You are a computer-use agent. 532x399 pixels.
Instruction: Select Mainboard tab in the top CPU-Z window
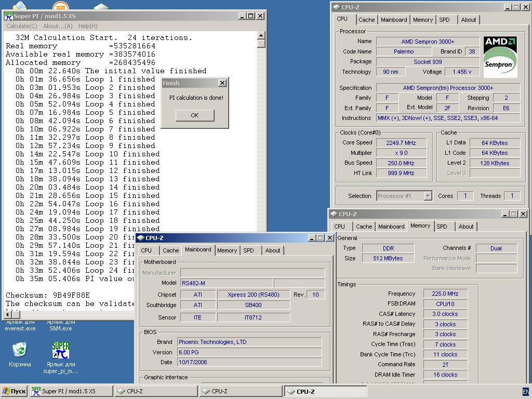click(x=394, y=20)
